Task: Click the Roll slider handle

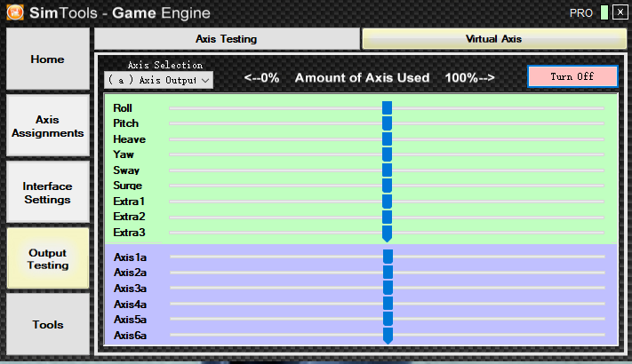Action: click(x=387, y=108)
